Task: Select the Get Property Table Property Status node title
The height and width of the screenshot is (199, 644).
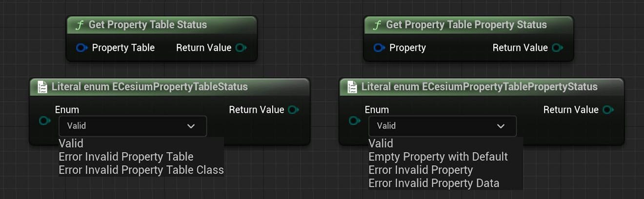Action: (466, 25)
